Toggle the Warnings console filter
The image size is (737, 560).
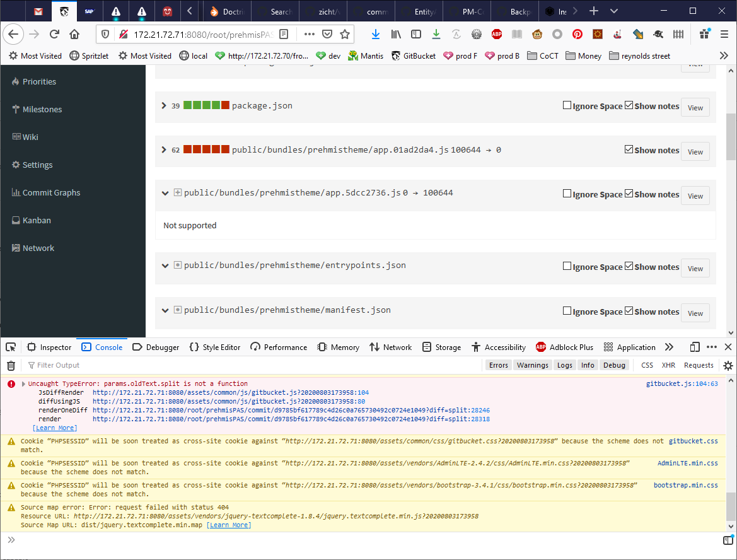coord(533,365)
